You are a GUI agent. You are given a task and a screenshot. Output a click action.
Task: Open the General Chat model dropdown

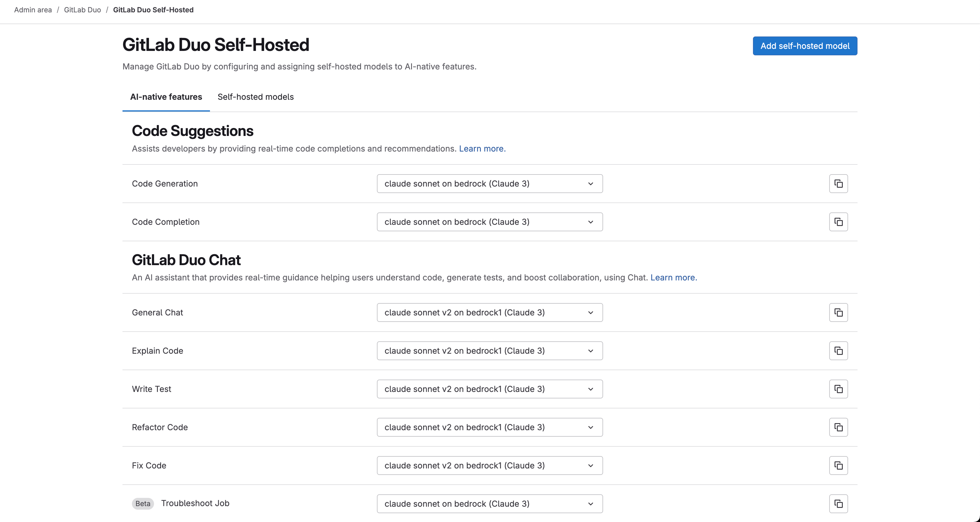(490, 312)
